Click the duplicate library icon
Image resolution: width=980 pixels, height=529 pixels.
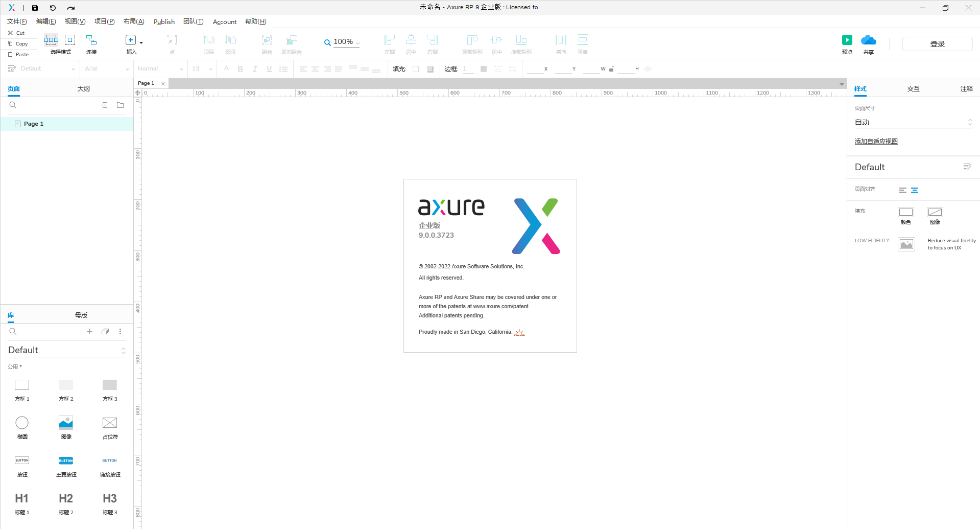pos(105,331)
